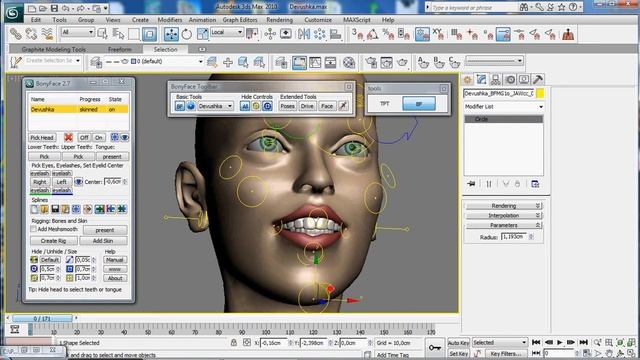640x360 pixels.
Task: Open the Rendered Frame Window icon
Action: pyautogui.click(x=387, y=62)
